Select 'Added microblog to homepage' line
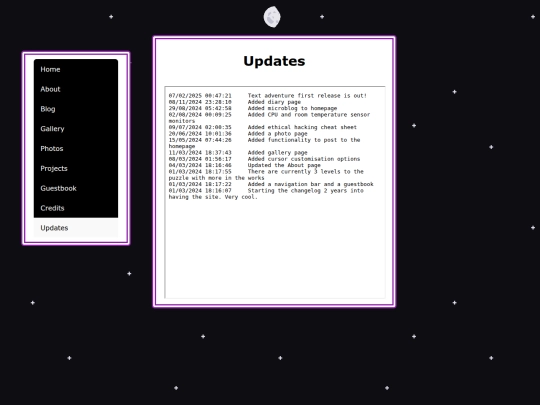Image resolution: width=540 pixels, height=405 pixels. [292, 108]
